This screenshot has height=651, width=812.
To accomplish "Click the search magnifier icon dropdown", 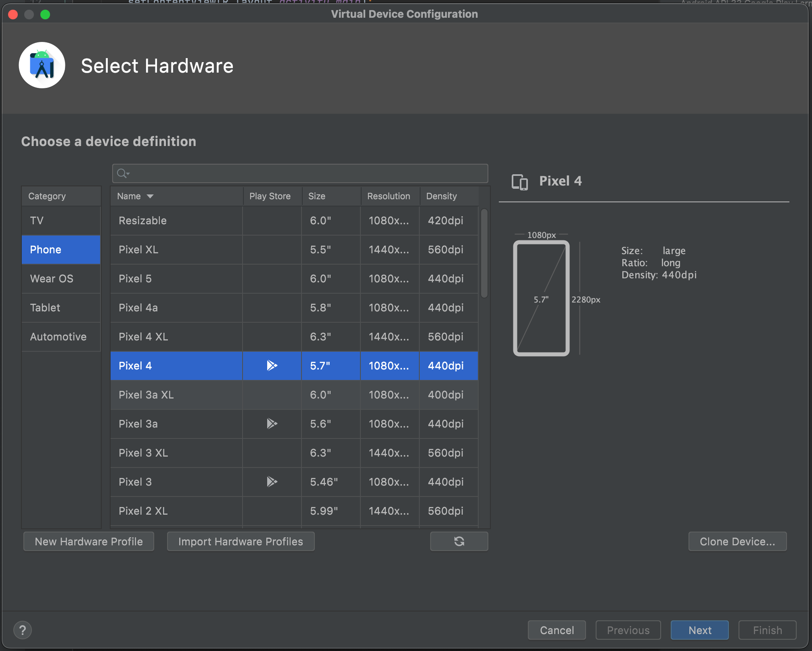I will 123,173.
